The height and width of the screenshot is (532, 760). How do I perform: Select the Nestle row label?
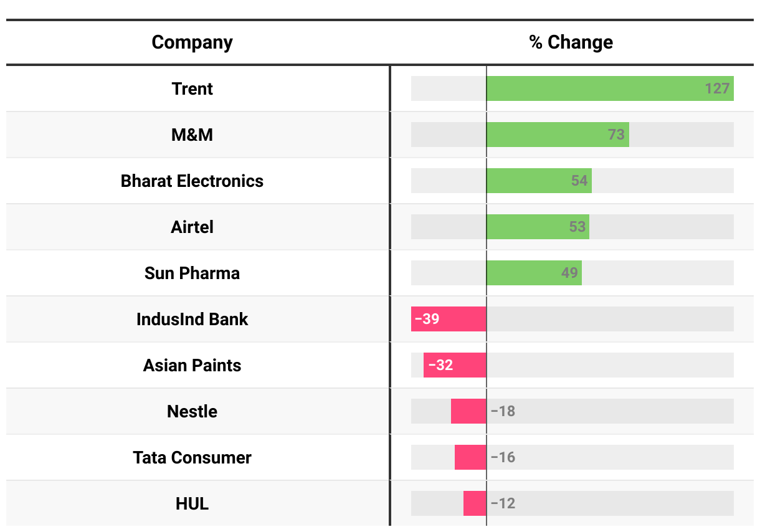[192, 411]
